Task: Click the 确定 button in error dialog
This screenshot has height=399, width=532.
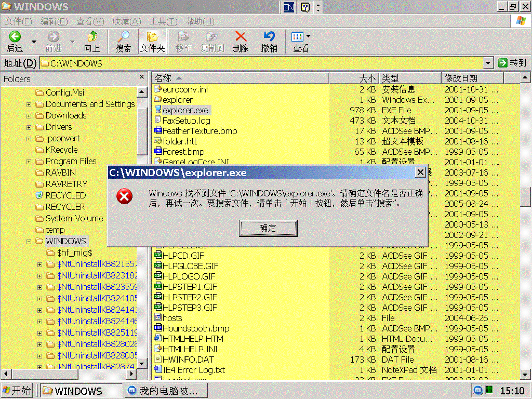Action: 268,228
